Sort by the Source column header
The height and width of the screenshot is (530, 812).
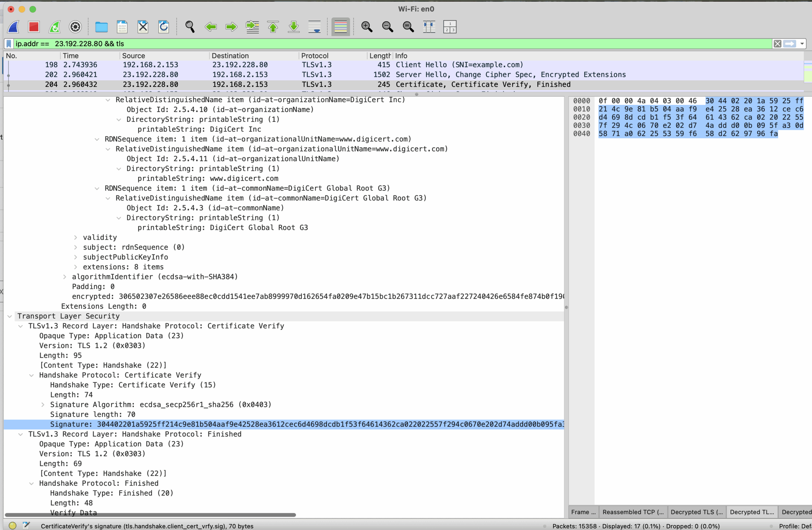[164, 56]
